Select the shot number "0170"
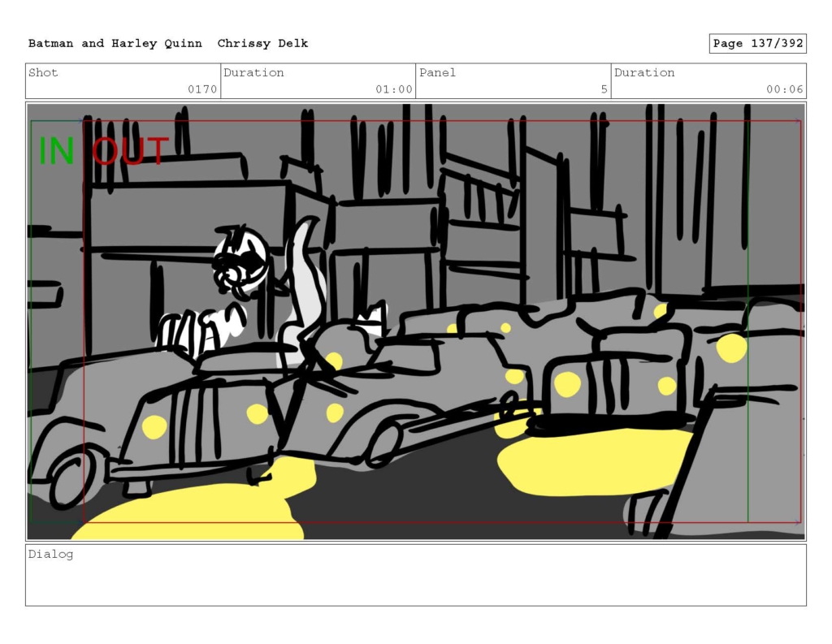Image resolution: width=832 pixels, height=644 pixels. tap(202, 89)
